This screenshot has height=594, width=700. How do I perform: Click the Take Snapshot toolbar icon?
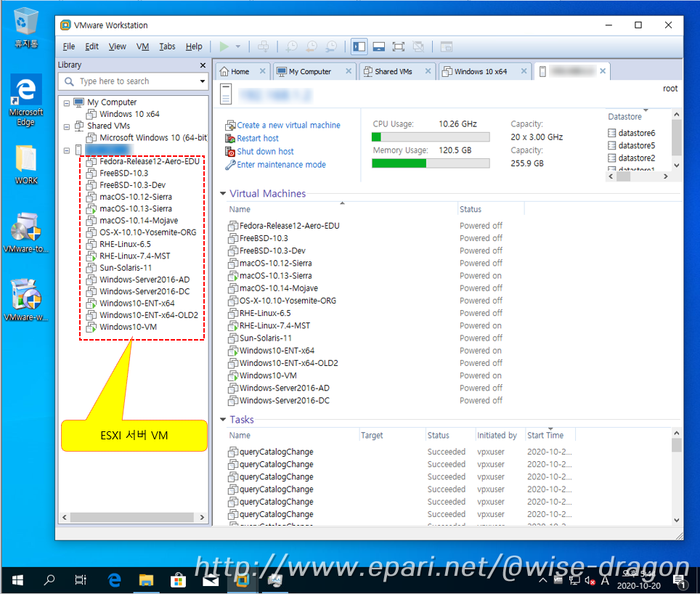click(x=291, y=46)
